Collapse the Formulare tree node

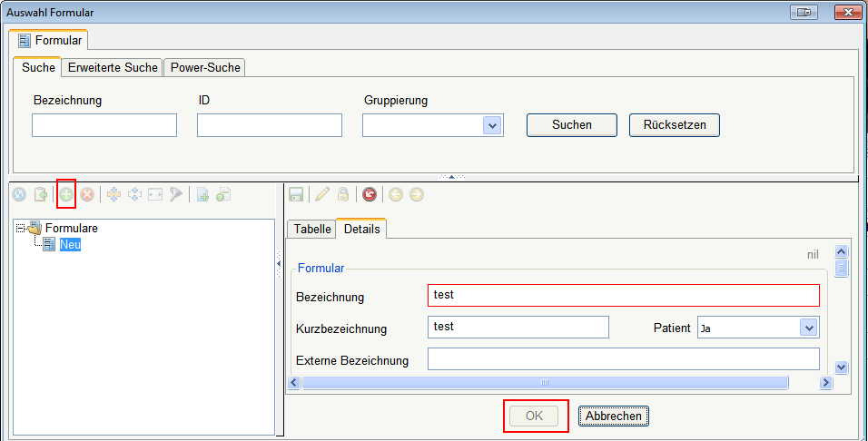[21, 229]
